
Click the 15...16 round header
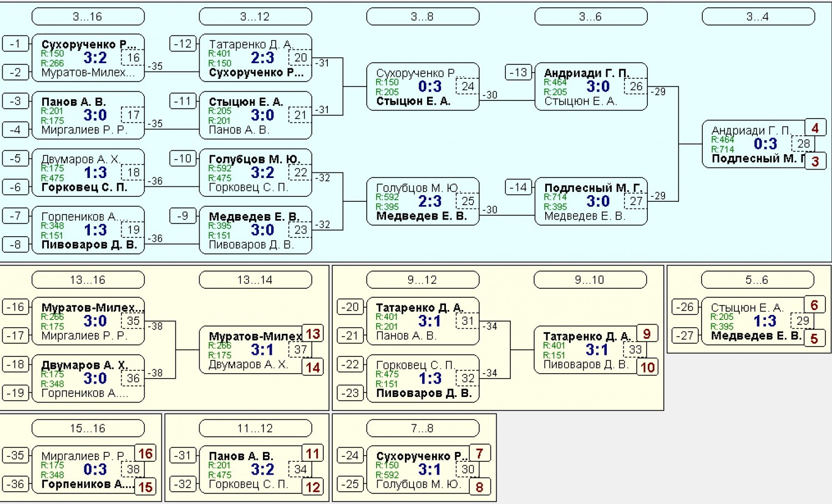coord(88,429)
